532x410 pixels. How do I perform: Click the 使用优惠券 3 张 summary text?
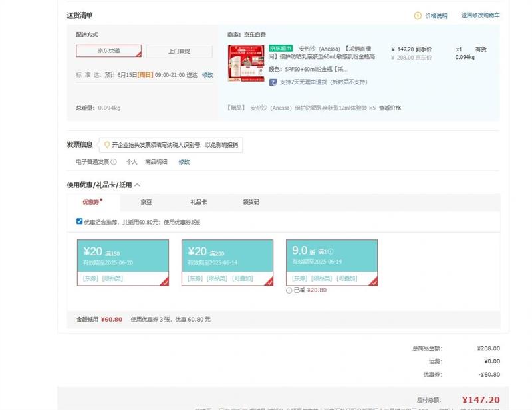[x=171, y=320]
